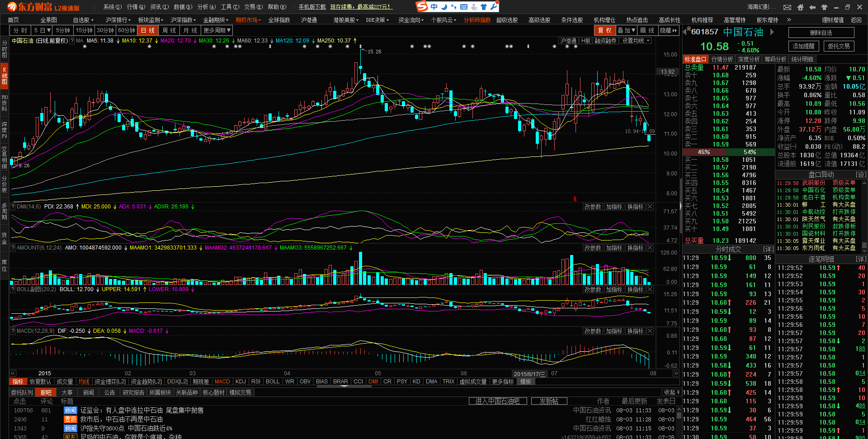Open 设置均线 dropdown
Viewport: 868px width, 439px height.
coord(636,41)
